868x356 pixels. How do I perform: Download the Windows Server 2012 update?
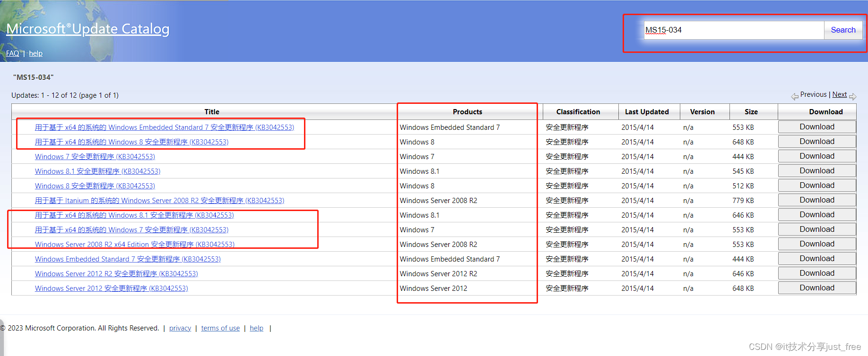click(817, 288)
